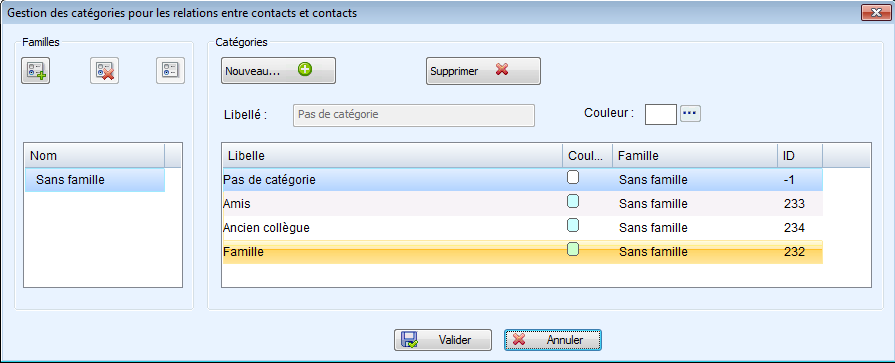Click the edit family properties icon

[x=171, y=70]
